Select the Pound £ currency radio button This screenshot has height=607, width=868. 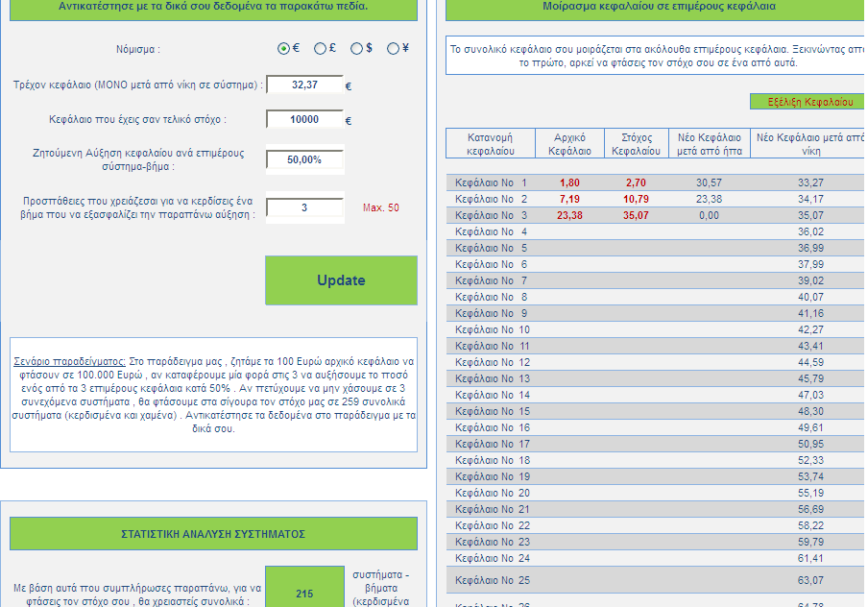click(x=320, y=49)
